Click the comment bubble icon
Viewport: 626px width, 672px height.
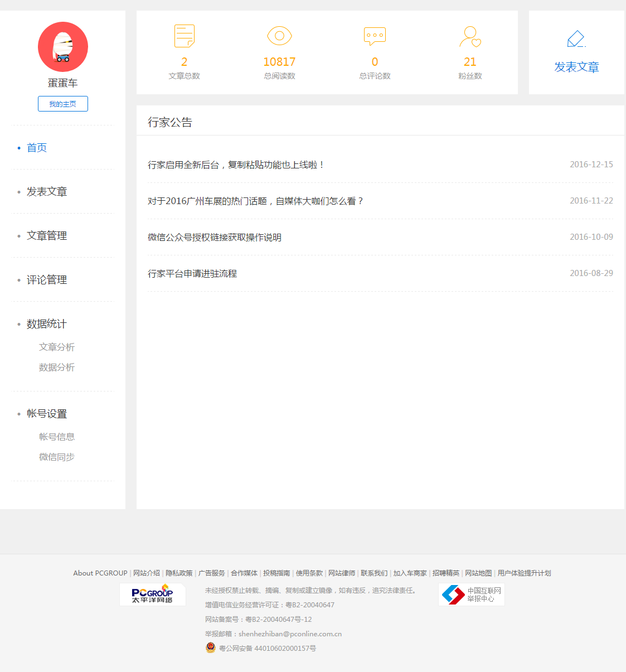pos(375,36)
